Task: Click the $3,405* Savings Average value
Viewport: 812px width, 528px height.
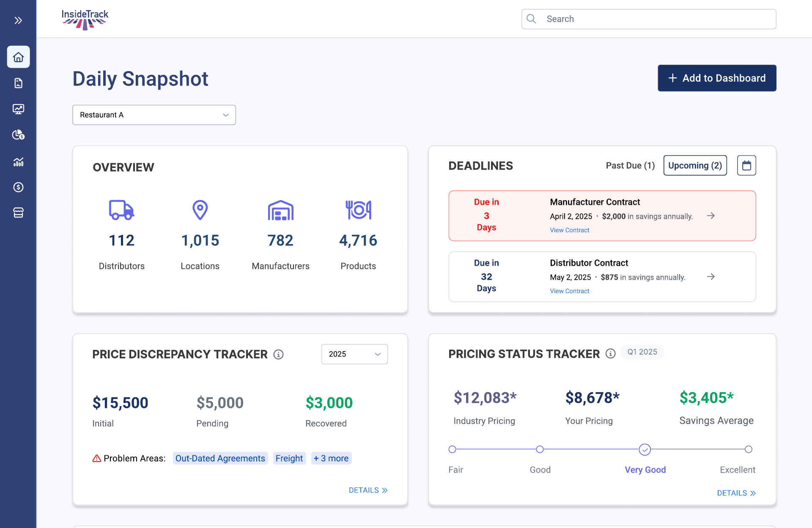Action: point(706,398)
